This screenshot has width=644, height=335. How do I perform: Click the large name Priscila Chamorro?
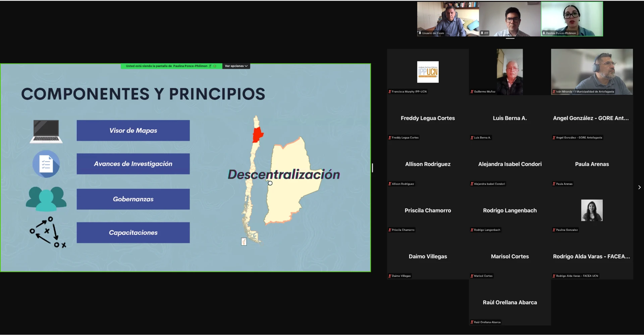point(428,210)
